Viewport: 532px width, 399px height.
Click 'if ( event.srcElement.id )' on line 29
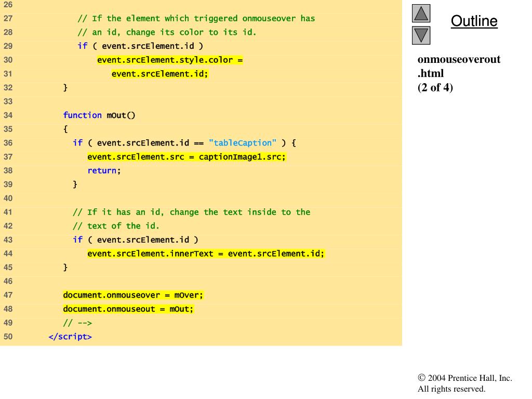140,46
